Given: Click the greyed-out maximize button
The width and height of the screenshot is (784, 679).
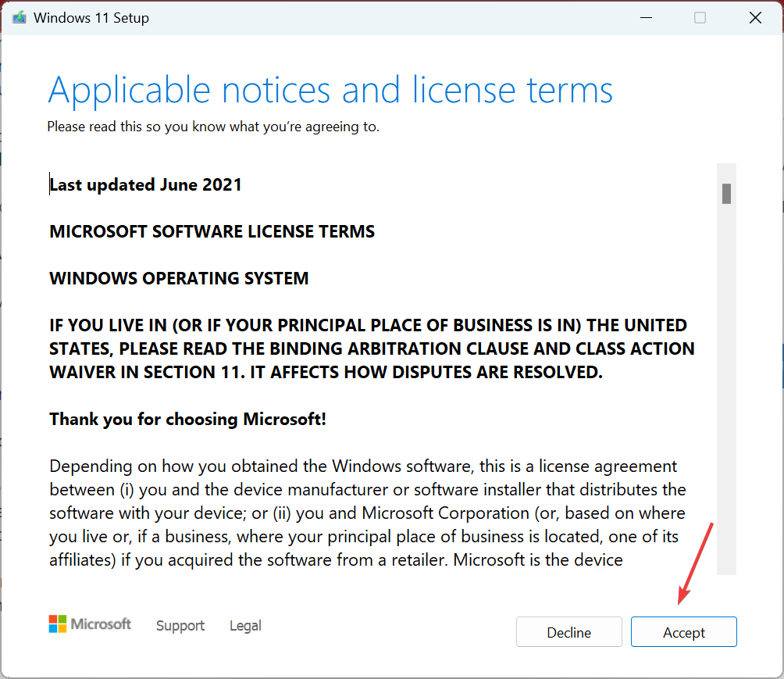Looking at the screenshot, I should [700, 18].
